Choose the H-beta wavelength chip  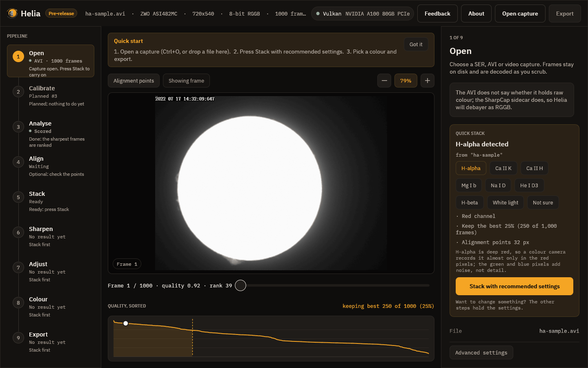[470, 202]
